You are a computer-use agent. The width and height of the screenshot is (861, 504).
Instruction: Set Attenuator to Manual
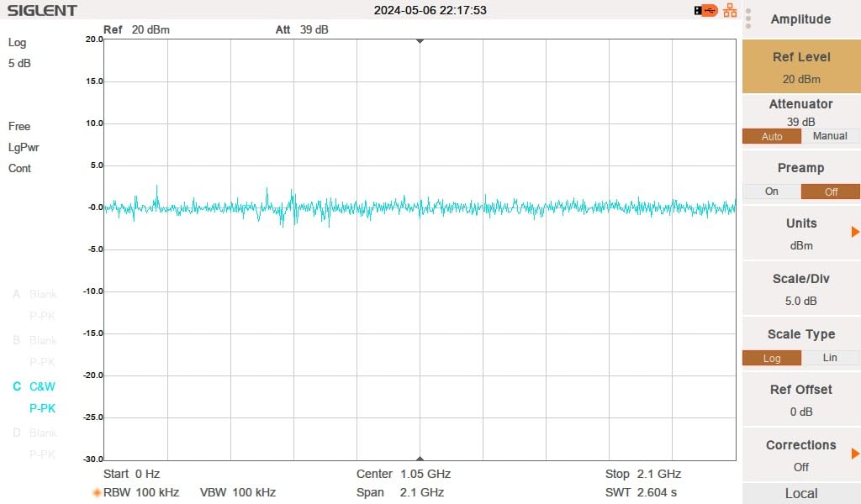coord(830,136)
